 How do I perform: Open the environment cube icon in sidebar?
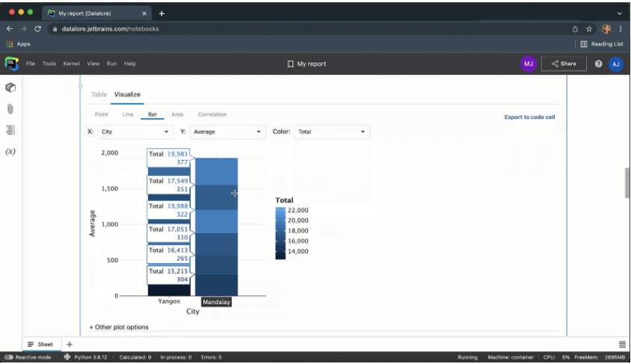click(x=10, y=87)
